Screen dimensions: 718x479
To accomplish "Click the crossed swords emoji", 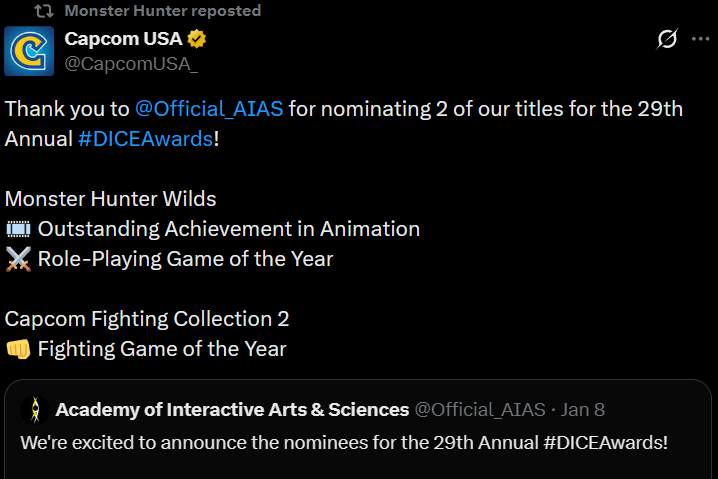I will (18, 259).
